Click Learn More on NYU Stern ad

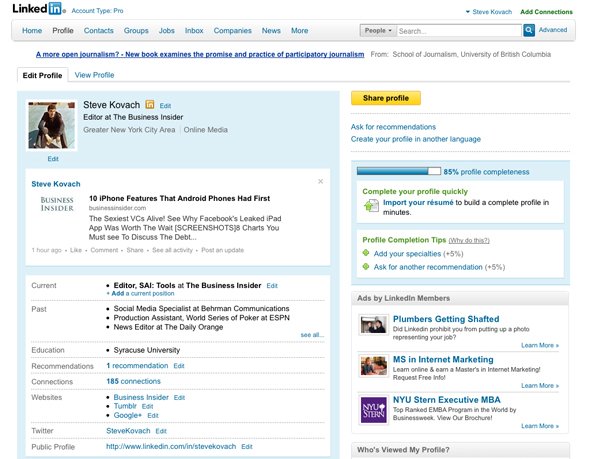click(x=540, y=426)
